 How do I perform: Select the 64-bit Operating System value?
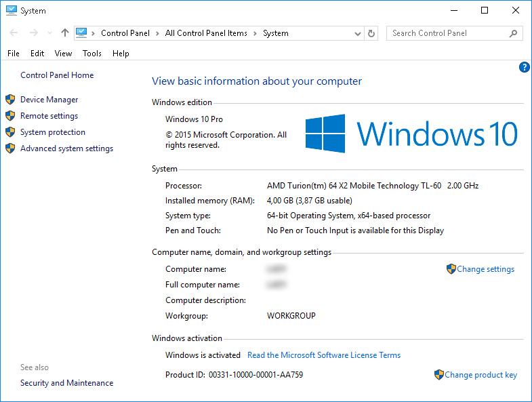pos(348,216)
